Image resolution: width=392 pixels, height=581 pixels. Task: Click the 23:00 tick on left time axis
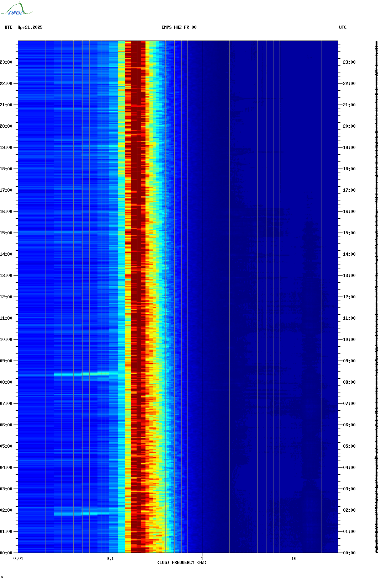6,62
